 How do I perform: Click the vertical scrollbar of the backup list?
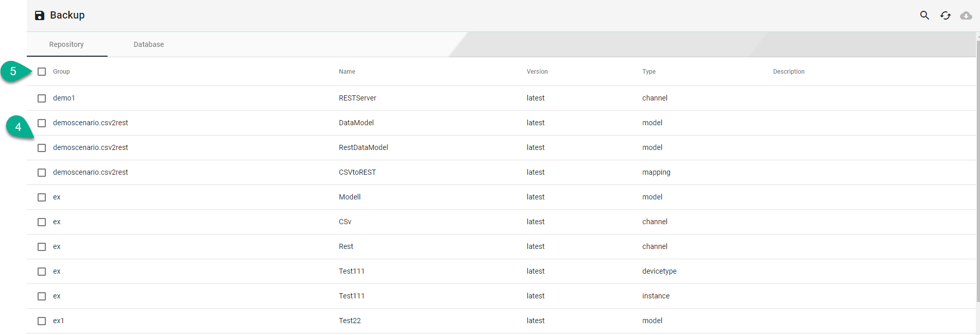coord(978,170)
